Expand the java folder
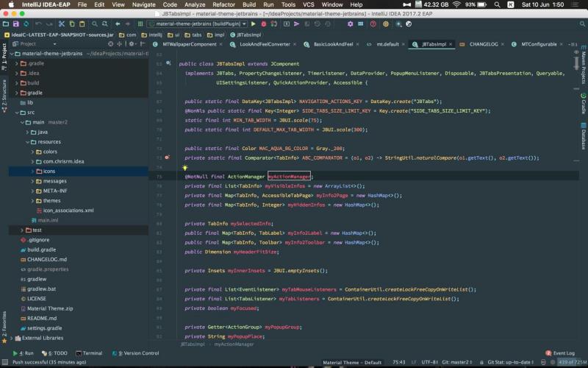The height and width of the screenshot is (368, 588). (x=27, y=132)
